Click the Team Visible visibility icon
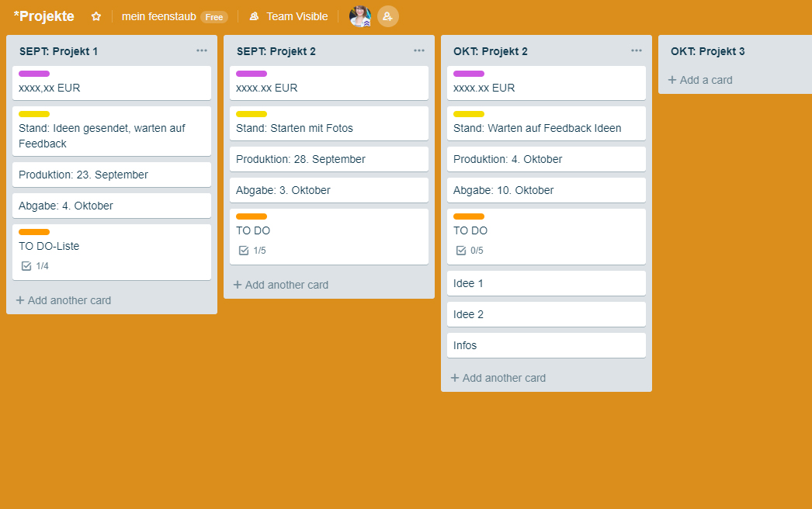The width and height of the screenshot is (812, 509). pyautogui.click(x=254, y=16)
